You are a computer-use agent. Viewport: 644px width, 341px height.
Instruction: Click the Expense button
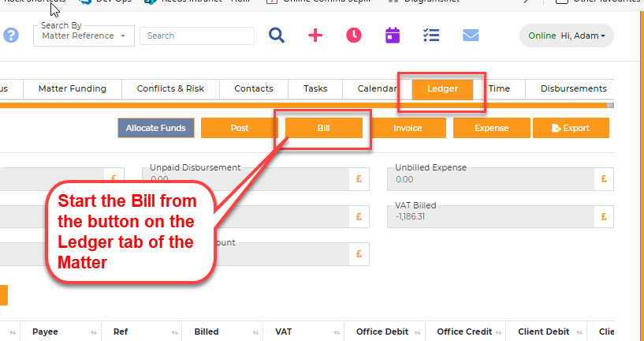click(492, 128)
